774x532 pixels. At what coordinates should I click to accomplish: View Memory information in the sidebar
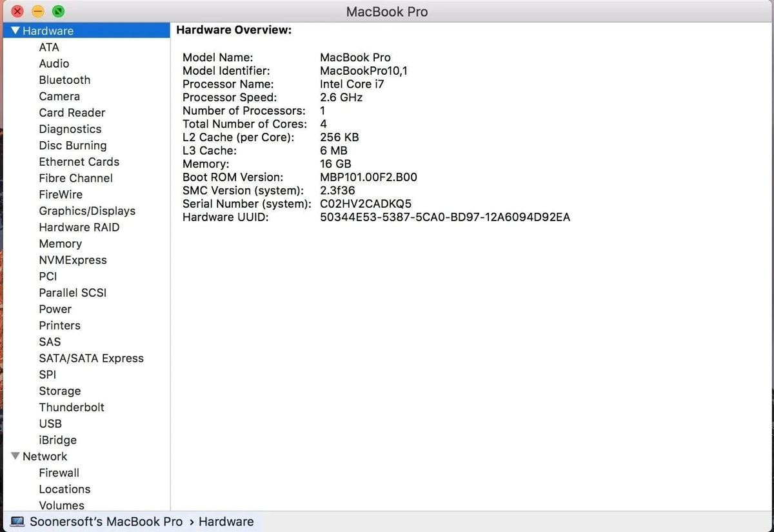60,244
